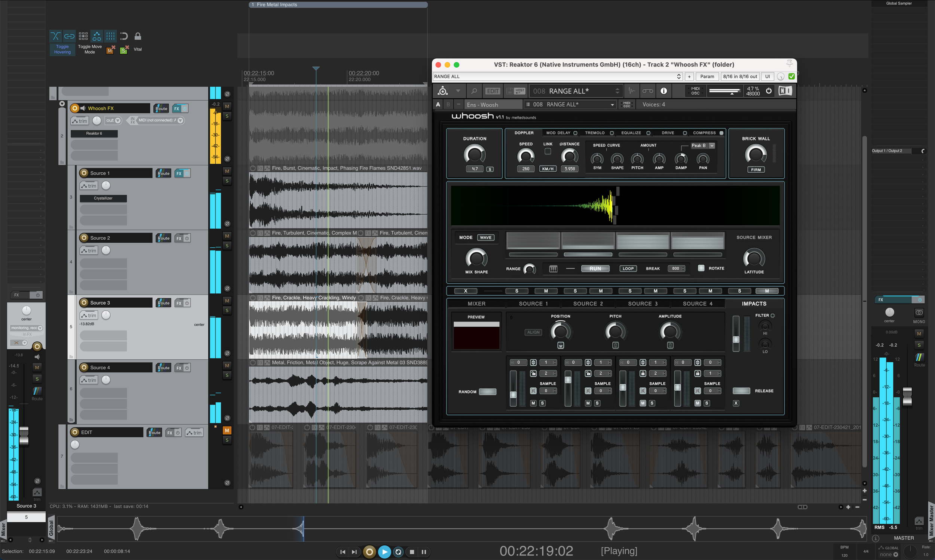Toggle the ROTATE checkbox
Viewport: 935px width, 560px height.
701,268
